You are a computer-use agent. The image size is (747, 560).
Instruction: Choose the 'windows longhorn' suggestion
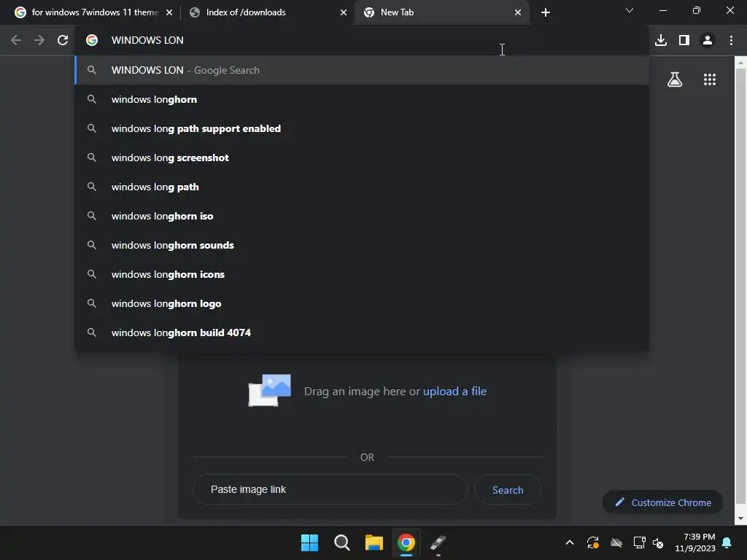coord(362,99)
